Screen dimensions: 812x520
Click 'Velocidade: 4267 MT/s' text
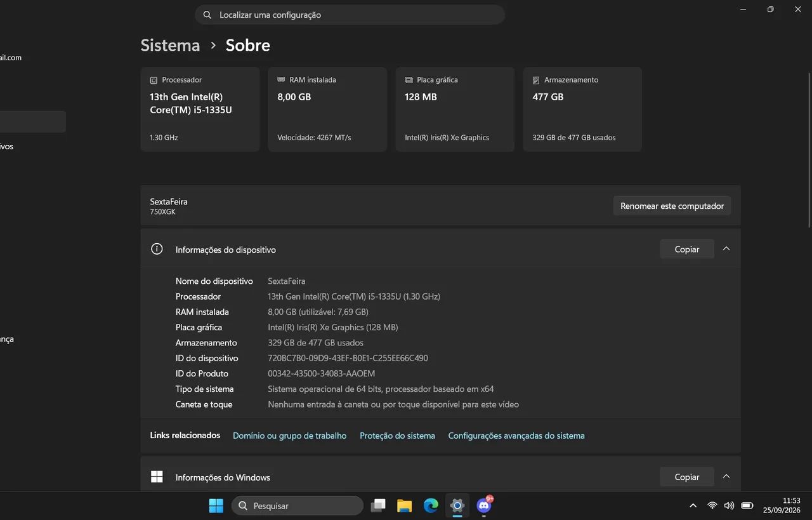coord(314,137)
